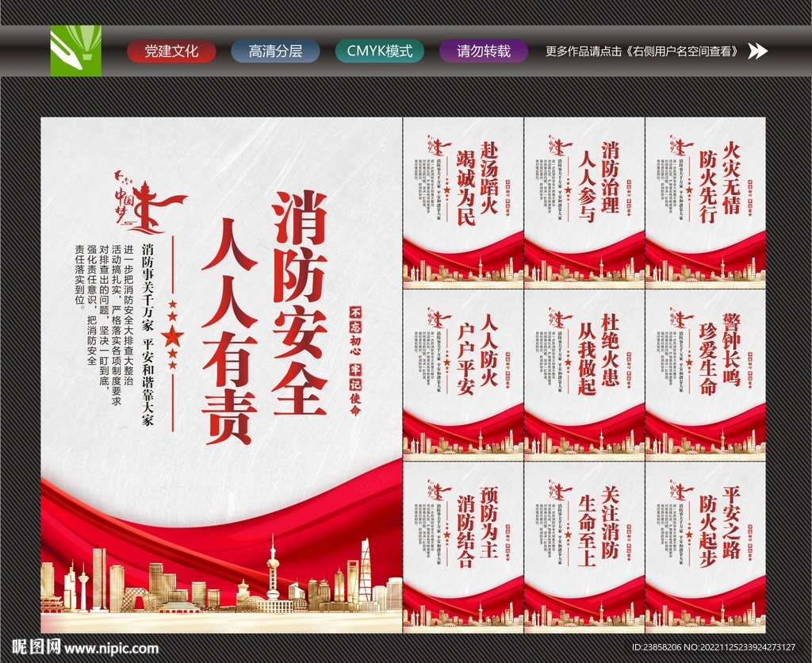Click the ID:23858206 number text

click(657, 647)
